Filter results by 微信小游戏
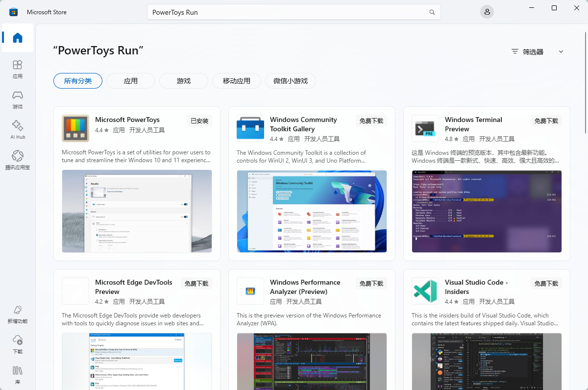 click(291, 81)
